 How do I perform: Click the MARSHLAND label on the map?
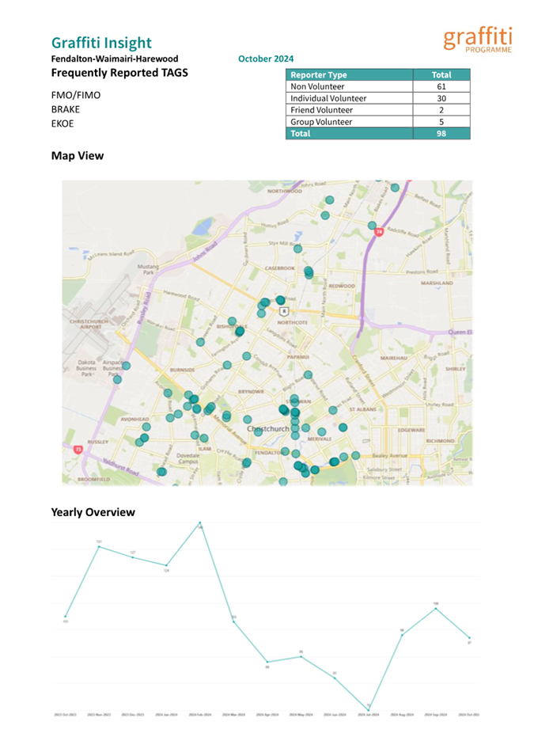coord(437,283)
